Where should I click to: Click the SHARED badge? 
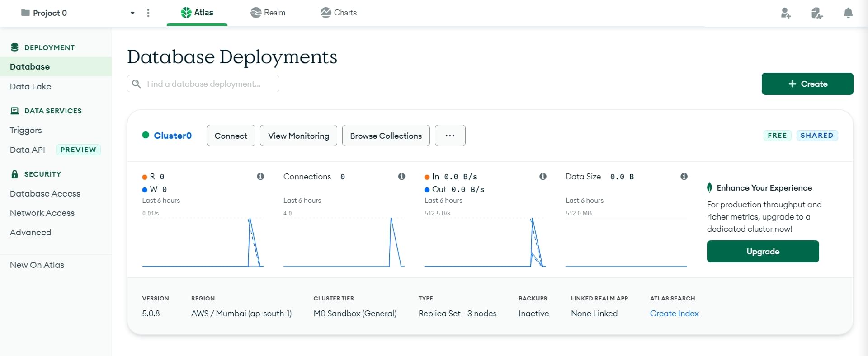click(817, 135)
